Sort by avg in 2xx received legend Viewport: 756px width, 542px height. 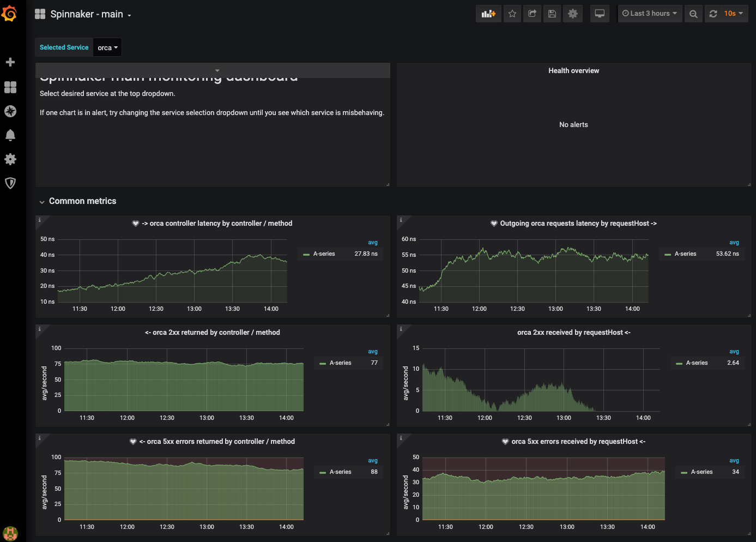pos(734,352)
